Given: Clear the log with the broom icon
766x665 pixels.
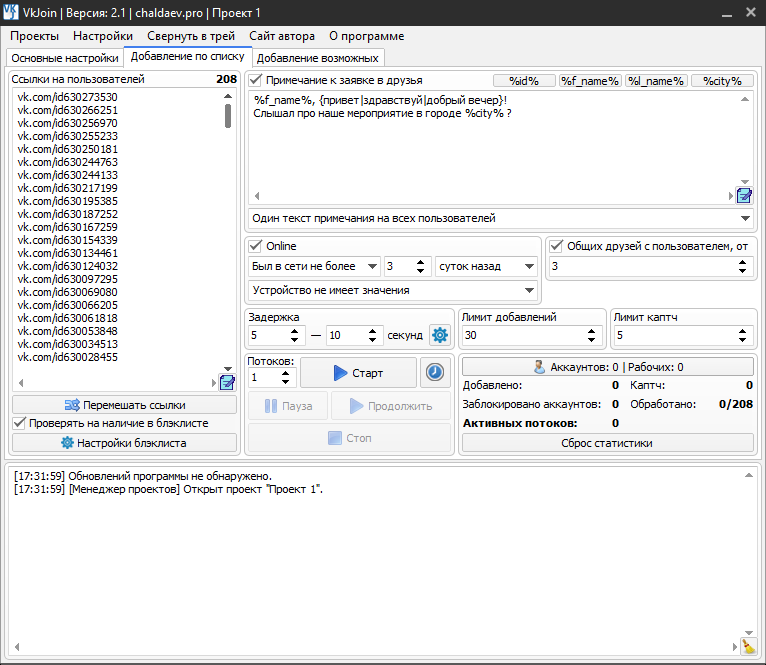Looking at the screenshot, I should point(748,646).
